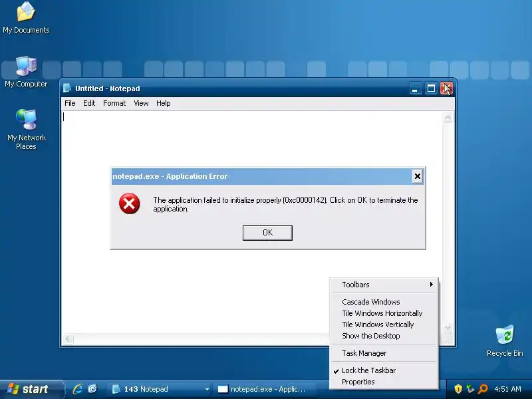Open Notepad's Format menu
The width and height of the screenshot is (532, 399).
114,103
